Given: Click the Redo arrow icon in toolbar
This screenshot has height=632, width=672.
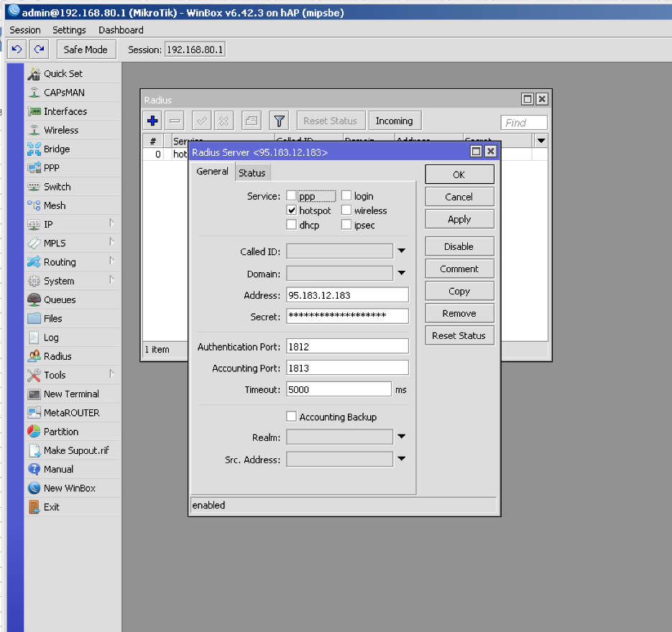Looking at the screenshot, I should [39, 50].
